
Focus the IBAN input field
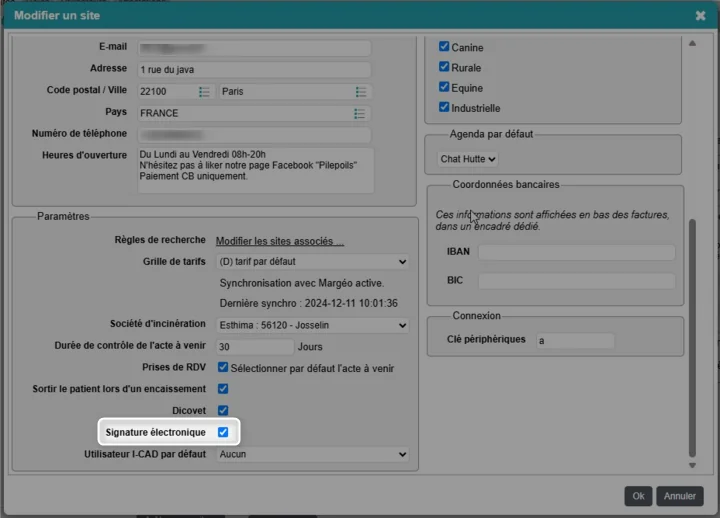click(x=576, y=253)
